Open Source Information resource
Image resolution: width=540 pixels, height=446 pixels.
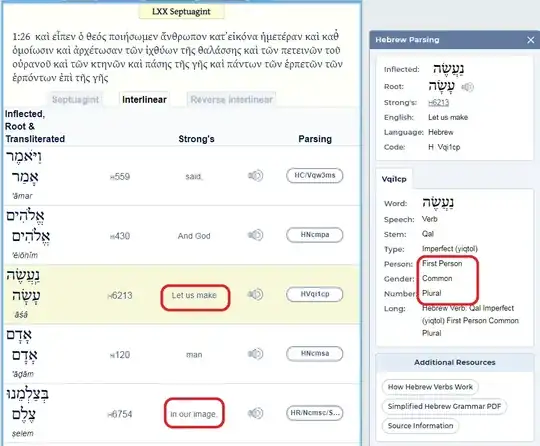pyautogui.click(x=420, y=426)
